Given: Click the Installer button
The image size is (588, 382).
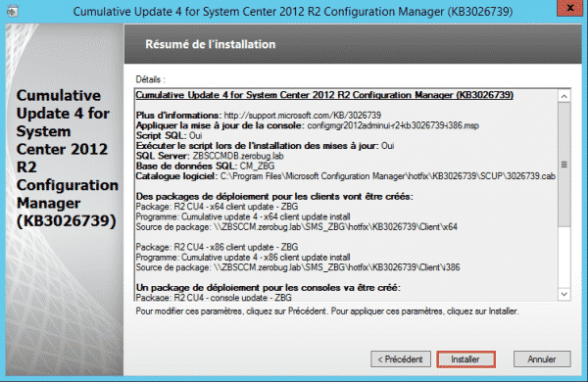Looking at the screenshot, I should tap(465, 359).
